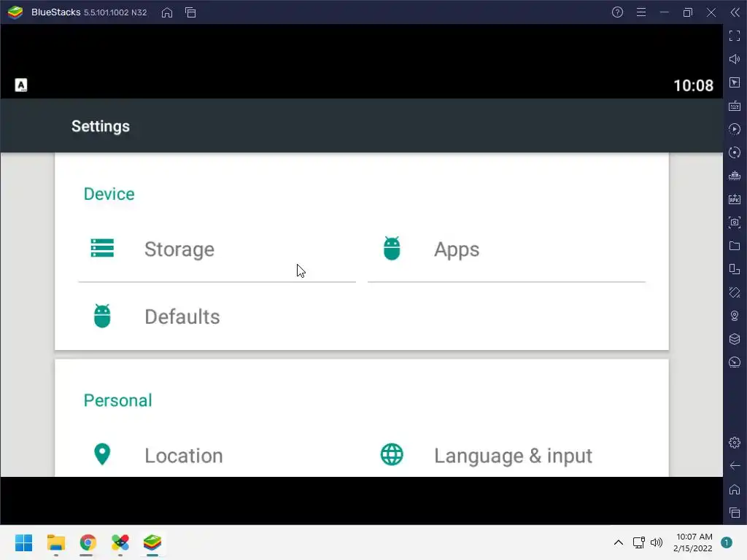This screenshot has width=747, height=560.
Task: Open BlueStacks settings gear icon
Action: [x=735, y=443]
